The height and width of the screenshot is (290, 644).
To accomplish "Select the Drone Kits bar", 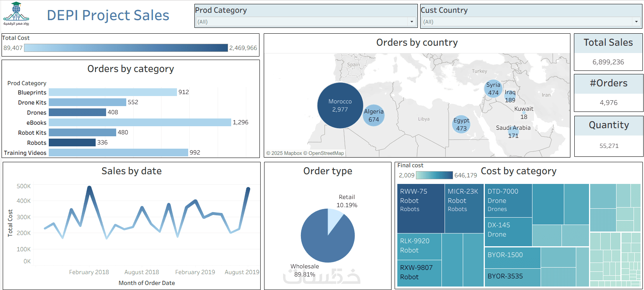I will 88,102.
